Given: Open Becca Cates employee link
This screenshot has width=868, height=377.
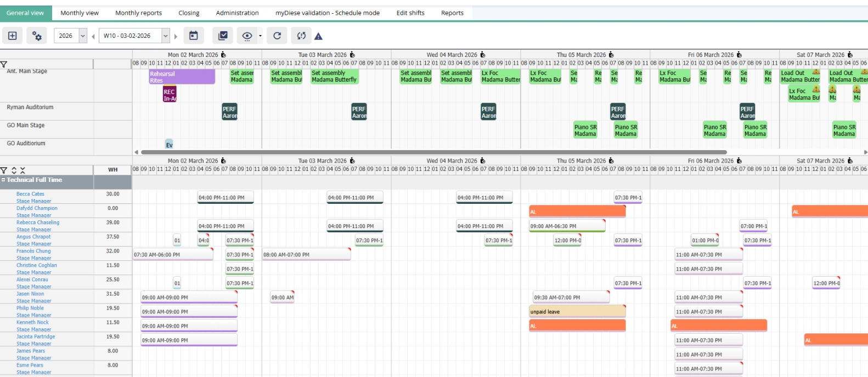Looking at the screenshot, I should coord(30,194).
